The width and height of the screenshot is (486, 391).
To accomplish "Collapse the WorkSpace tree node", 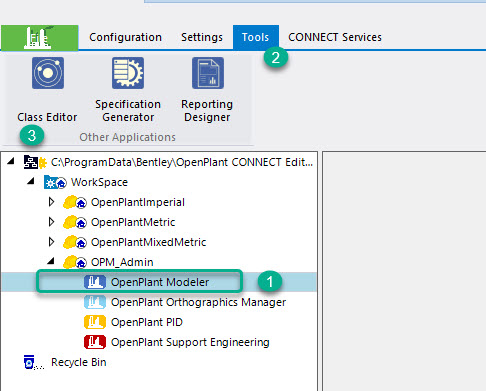I will (x=31, y=181).
